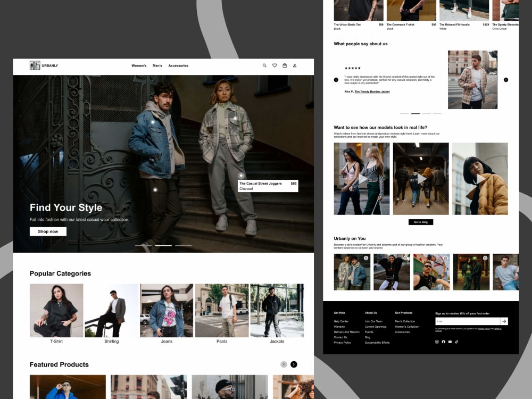
Task: Open the Sustainability Efforts footer link
Action: click(x=377, y=343)
